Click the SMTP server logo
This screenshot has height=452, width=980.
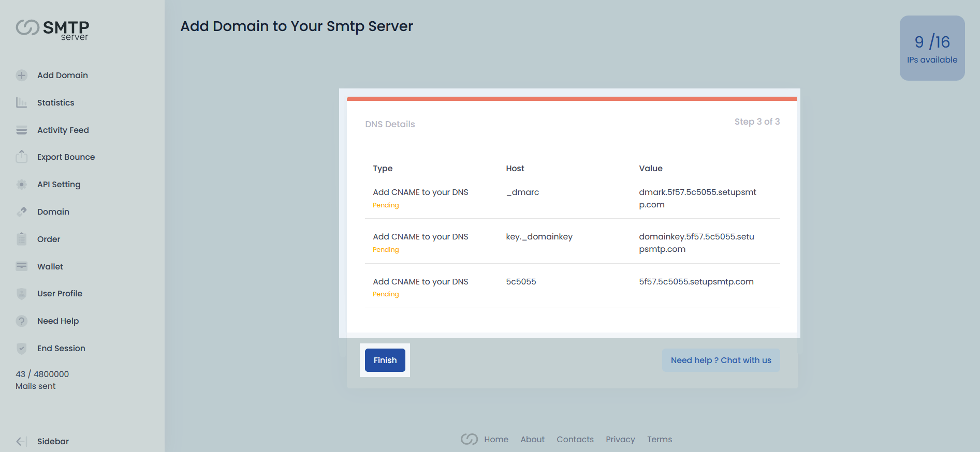tap(52, 29)
